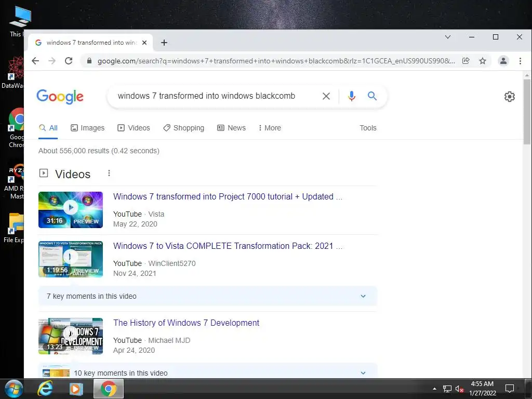Switch to the Videos tab
Image resolution: width=532 pixels, height=399 pixels.
point(134,128)
